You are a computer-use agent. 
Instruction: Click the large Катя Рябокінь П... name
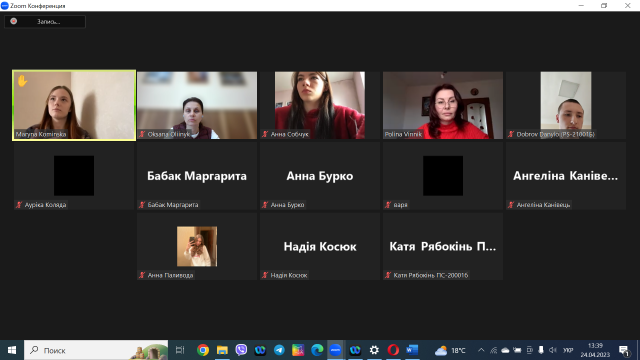443,247
